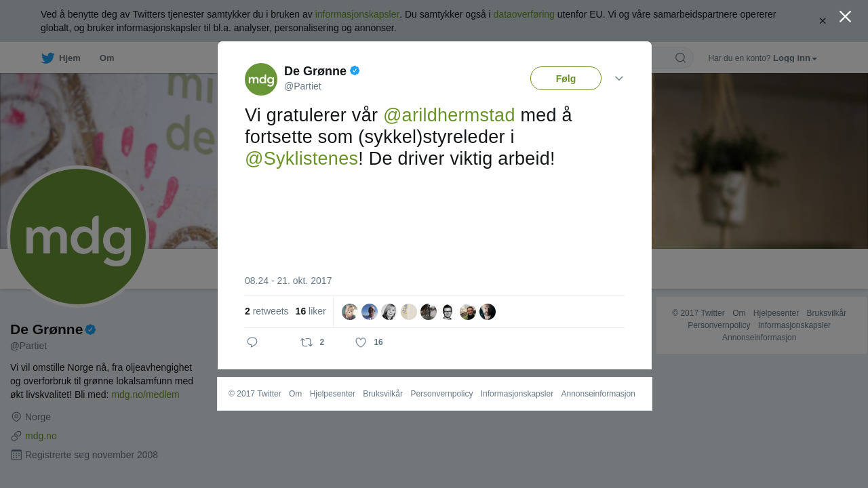Viewport: 868px width, 488px height.
Task: Click the search magnifier icon
Action: coord(680,58)
